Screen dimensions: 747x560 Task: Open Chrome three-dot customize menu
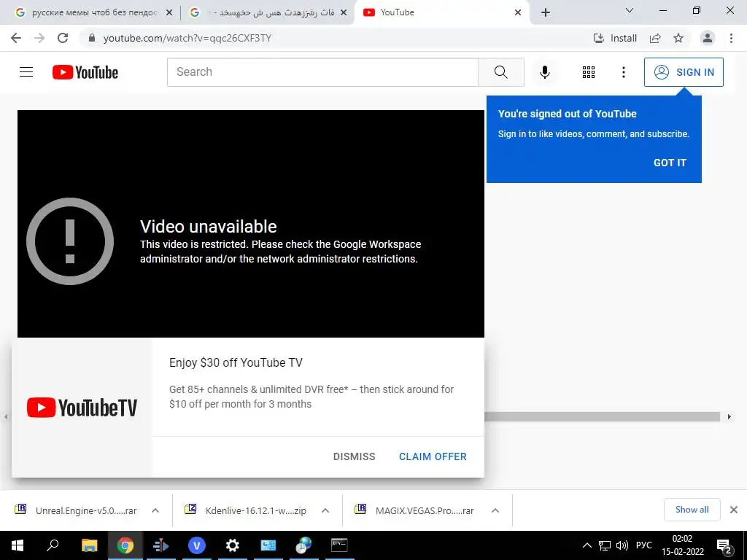point(731,38)
